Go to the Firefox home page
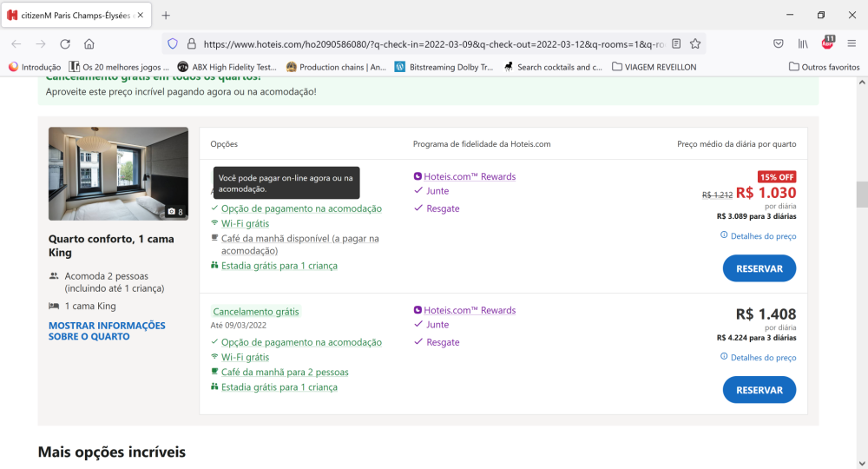The image size is (868, 469). pyautogui.click(x=89, y=43)
